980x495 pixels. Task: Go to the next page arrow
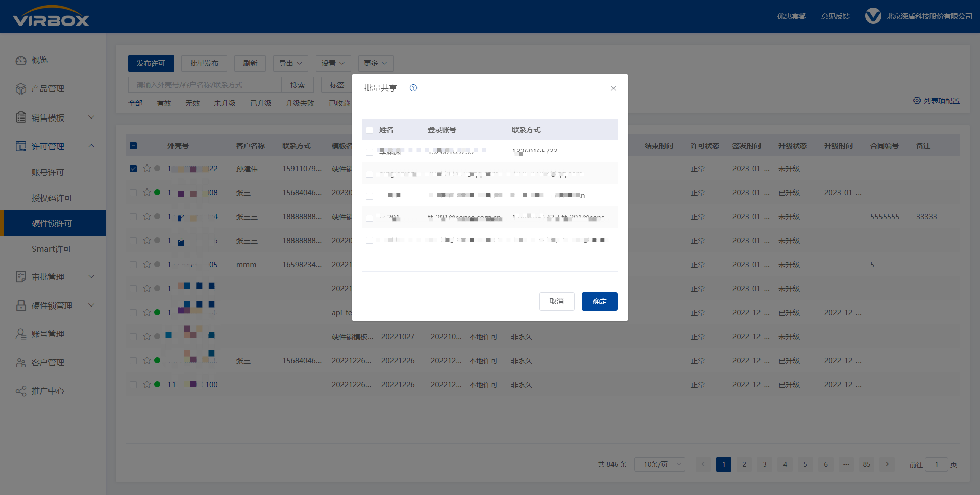point(887,464)
